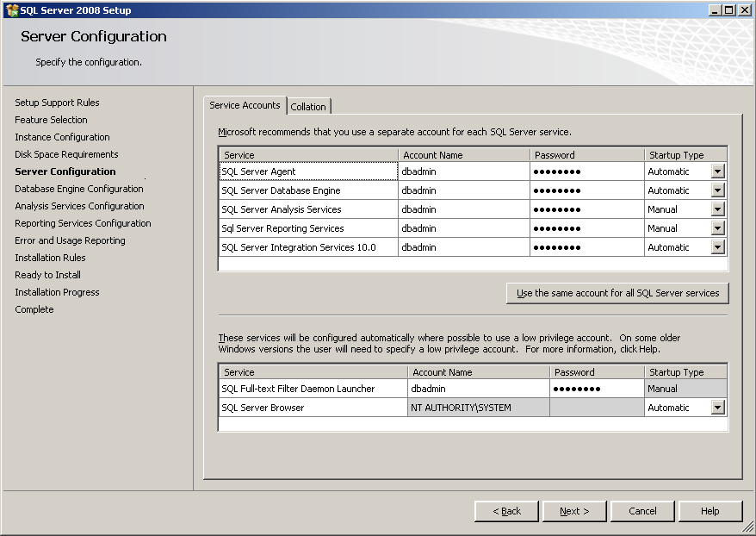Click password field for SQL Server Agent
This screenshot has height=536, width=756.
[x=587, y=171]
